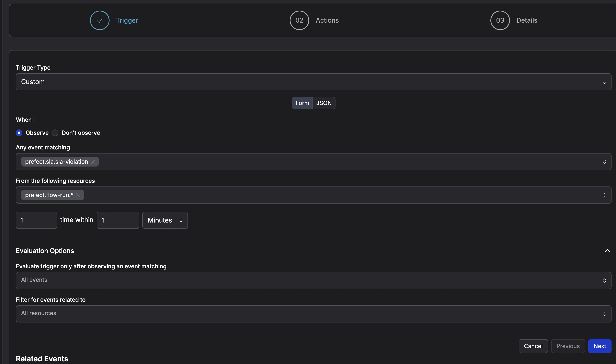Remove the prefect.flow-run.* resource tag
Viewport: 616px width, 364px height.
78,195
